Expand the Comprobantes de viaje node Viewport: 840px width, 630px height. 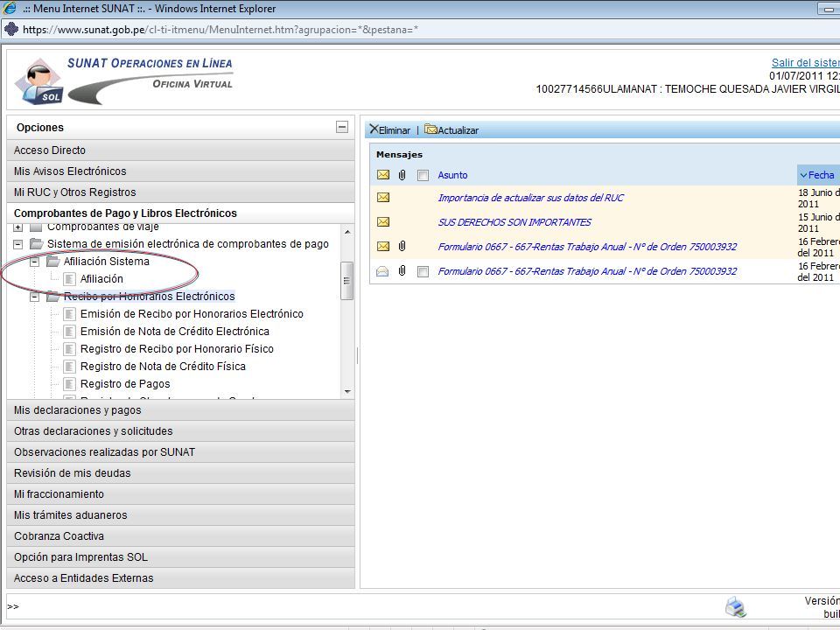click(18, 227)
